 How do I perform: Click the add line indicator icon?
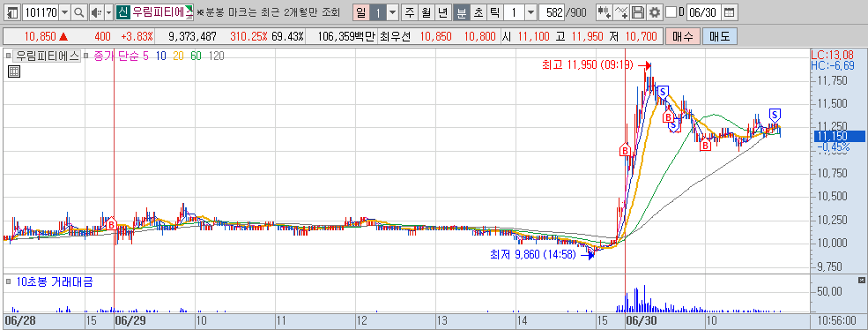(x=621, y=11)
